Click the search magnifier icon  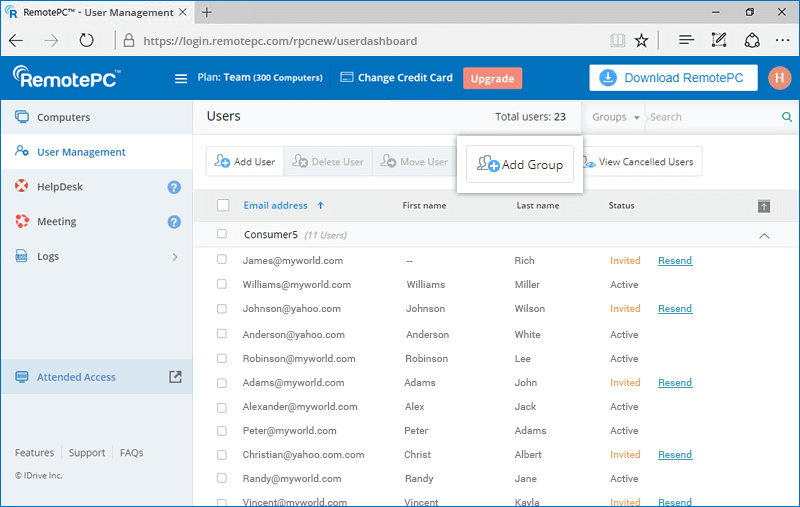click(x=787, y=117)
